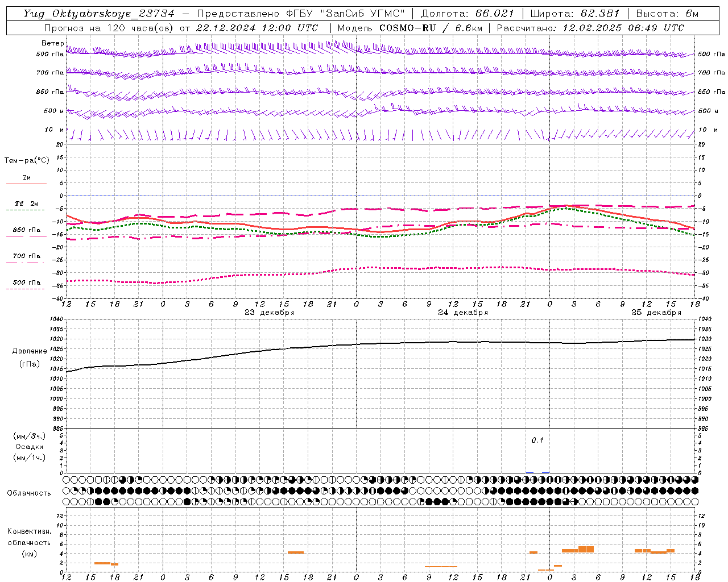This screenshot has height=582, width=728.
Task: Click the forecast start 22.12.2024 12:00 UTC
Action: pos(257,28)
